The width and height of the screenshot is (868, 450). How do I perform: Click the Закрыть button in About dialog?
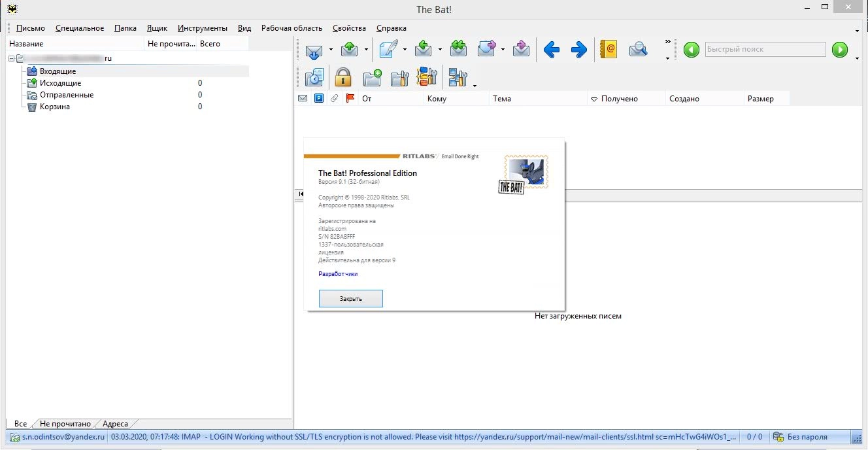(350, 298)
